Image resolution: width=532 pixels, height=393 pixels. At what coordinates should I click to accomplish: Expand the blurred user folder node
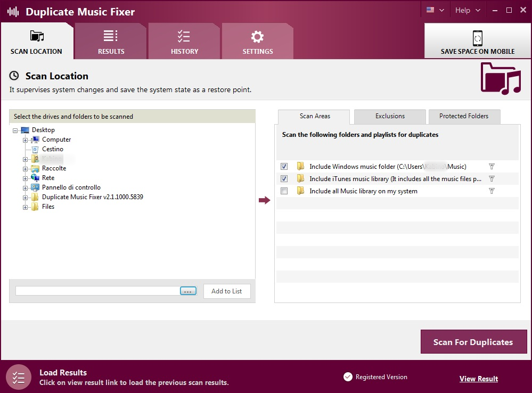coord(25,160)
